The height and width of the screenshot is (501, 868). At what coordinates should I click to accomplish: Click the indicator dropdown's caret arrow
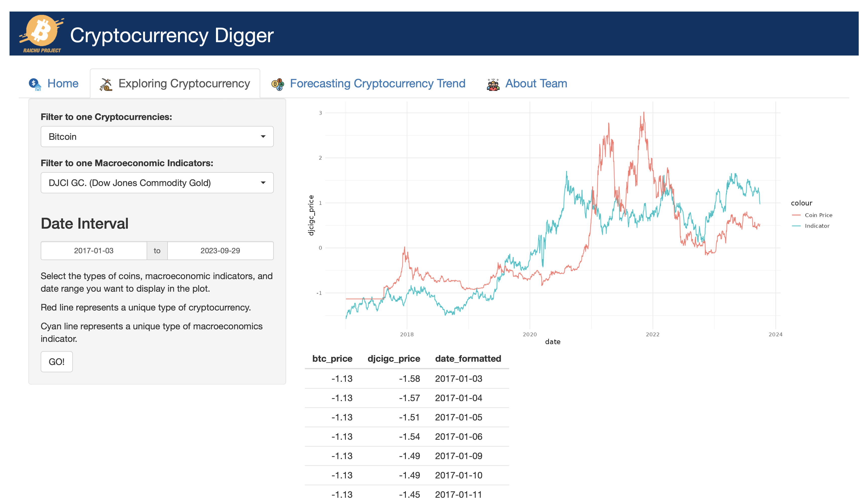click(x=263, y=183)
